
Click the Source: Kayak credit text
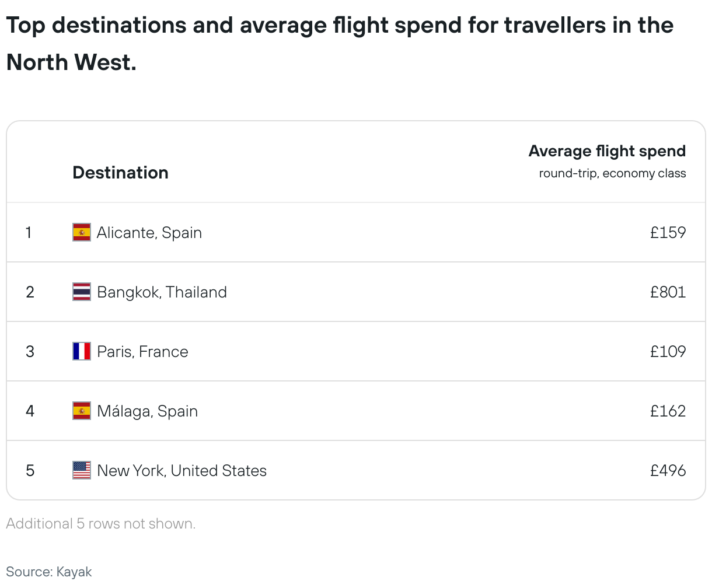point(49,572)
